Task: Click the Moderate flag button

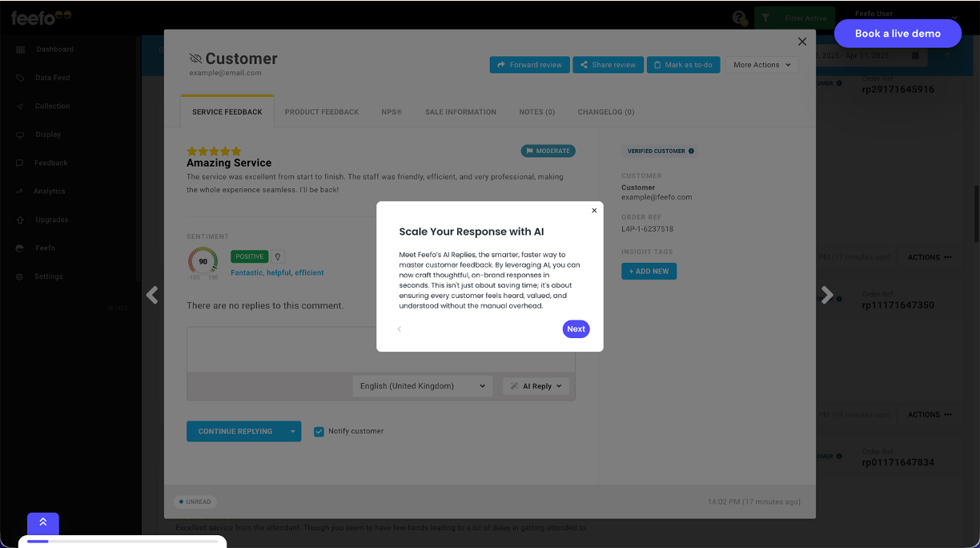Action: [548, 151]
